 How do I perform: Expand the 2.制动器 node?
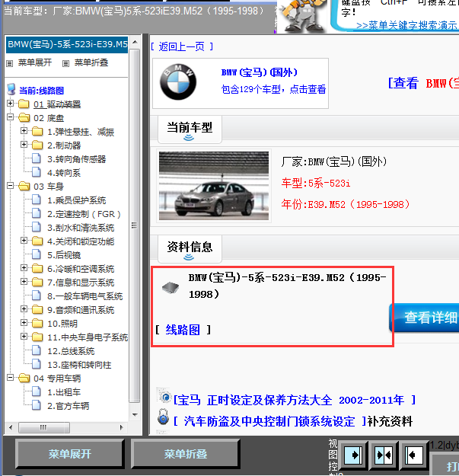click(24, 144)
